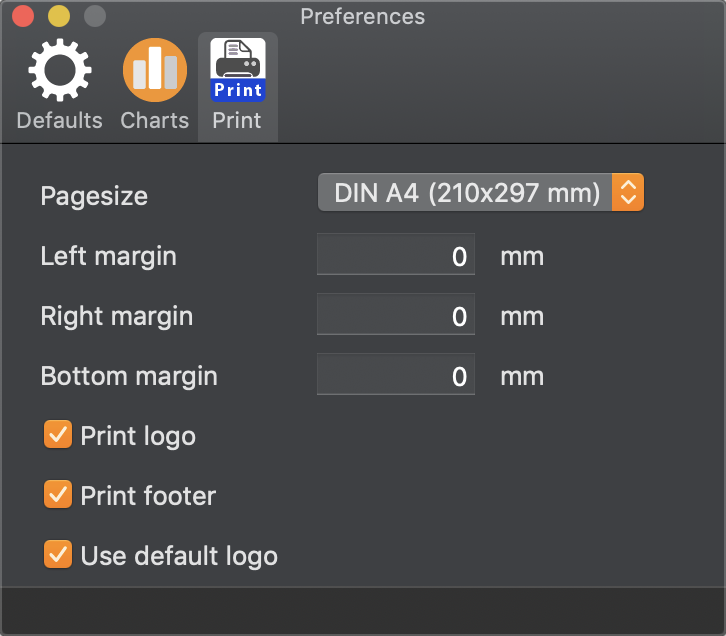This screenshot has height=636, width=726.
Task: Focus the Bottom margin input field
Action: click(396, 374)
